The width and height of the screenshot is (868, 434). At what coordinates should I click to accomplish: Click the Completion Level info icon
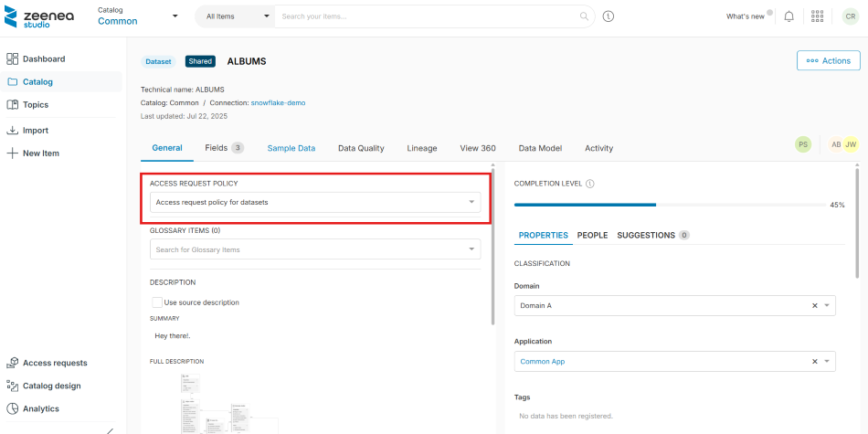[590, 184]
